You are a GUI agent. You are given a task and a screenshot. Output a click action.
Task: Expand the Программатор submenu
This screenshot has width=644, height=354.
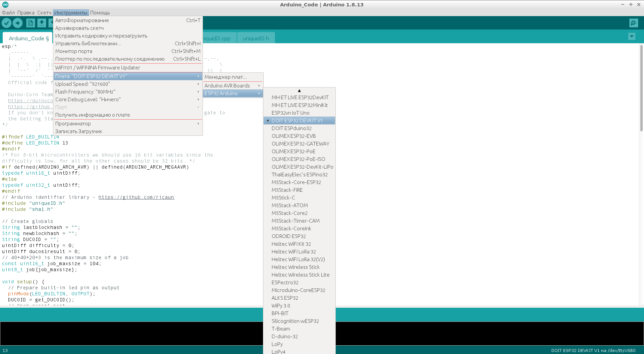tap(128, 123)
